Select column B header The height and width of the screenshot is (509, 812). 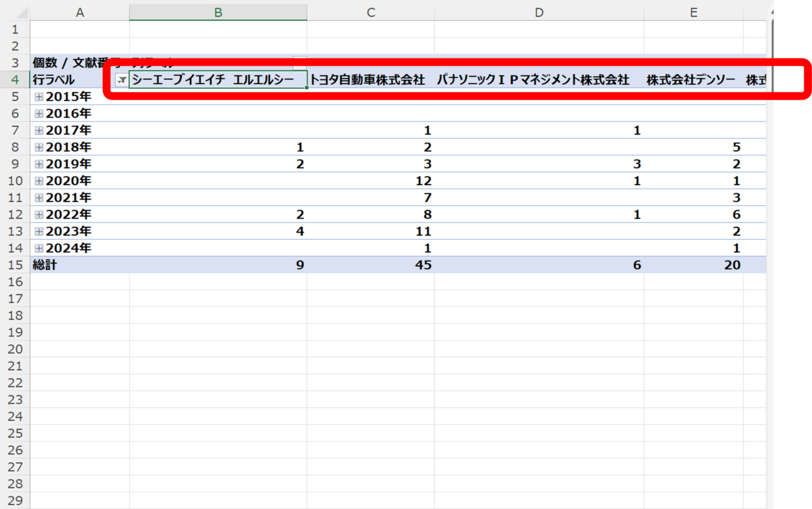coord(218,12)
